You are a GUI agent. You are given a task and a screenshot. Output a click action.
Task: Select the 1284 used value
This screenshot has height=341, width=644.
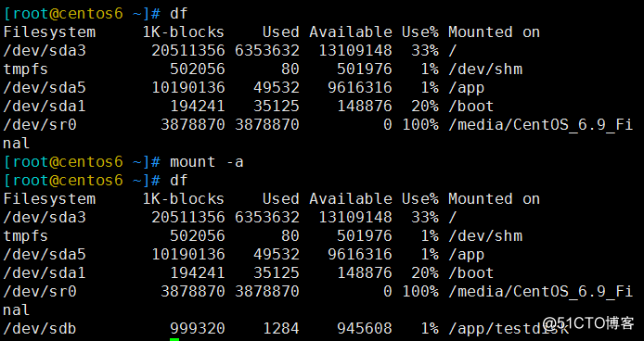[x=281, y=329]
